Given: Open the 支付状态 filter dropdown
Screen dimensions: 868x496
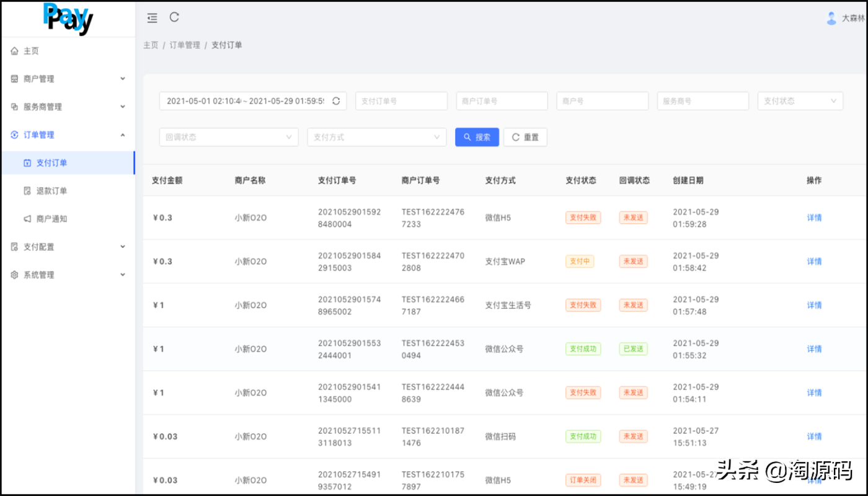Looking at the screenshot, I should point(800,101).
